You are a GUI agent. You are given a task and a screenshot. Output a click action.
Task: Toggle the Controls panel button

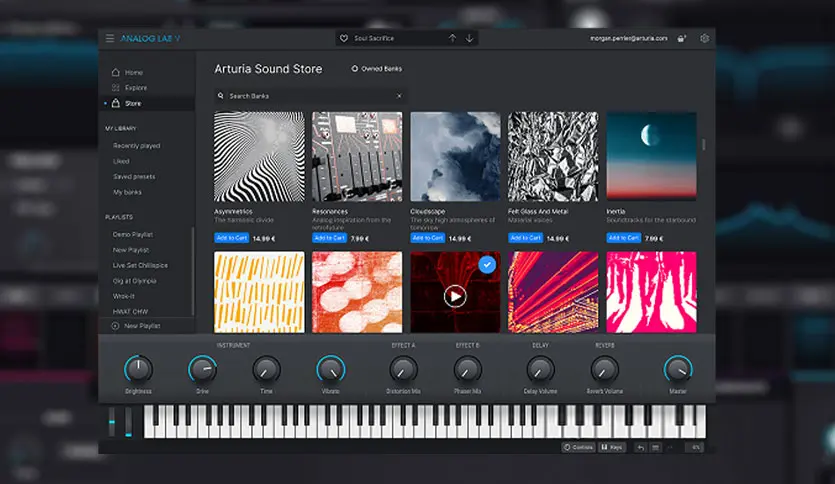578,447
